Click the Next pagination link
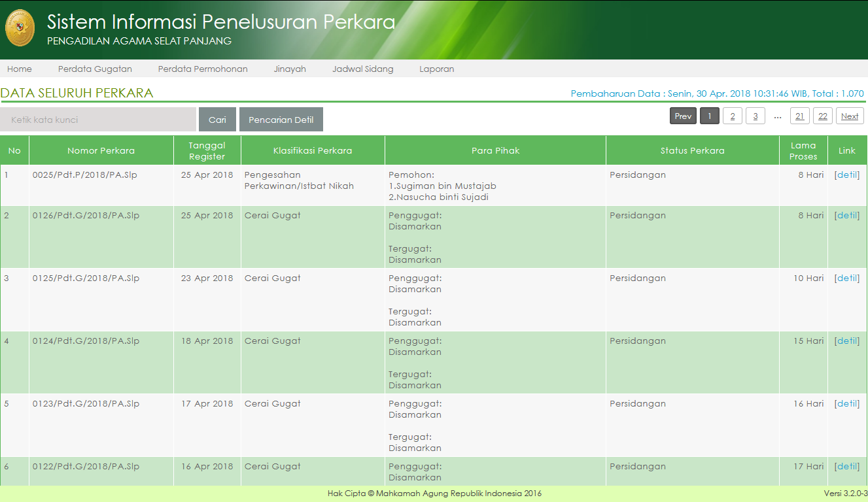 click(x=850, y=116)
